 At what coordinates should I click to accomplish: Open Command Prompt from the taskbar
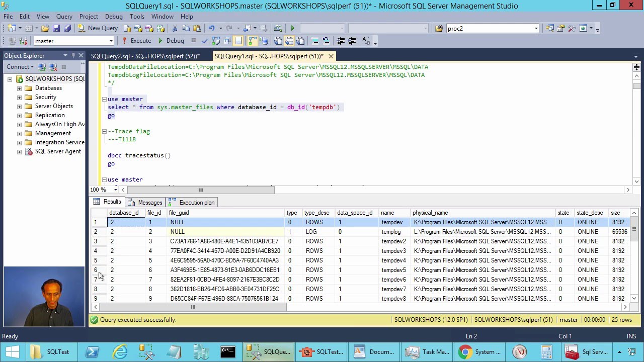coord(228,351)
